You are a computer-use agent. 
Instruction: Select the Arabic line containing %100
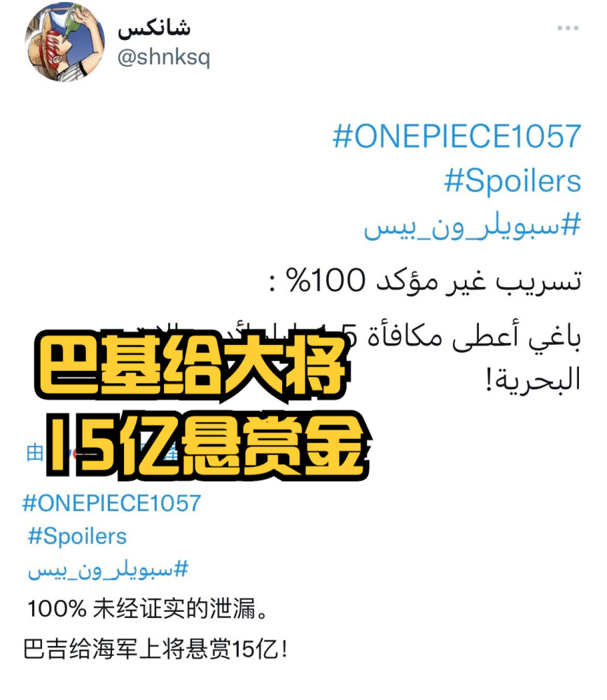click(425, 281)
